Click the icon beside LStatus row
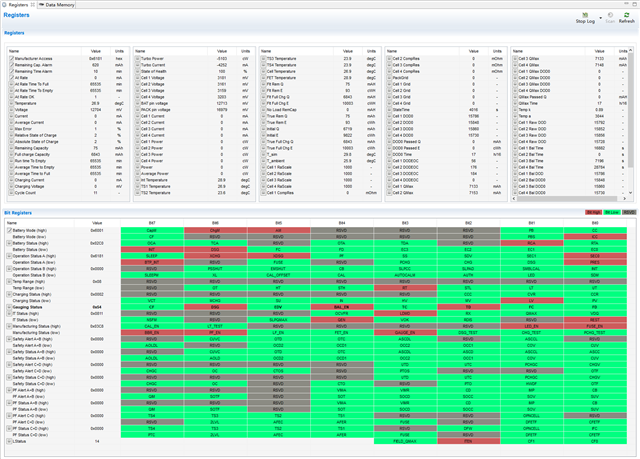This screenshot has height=459, width=640. 9,441
